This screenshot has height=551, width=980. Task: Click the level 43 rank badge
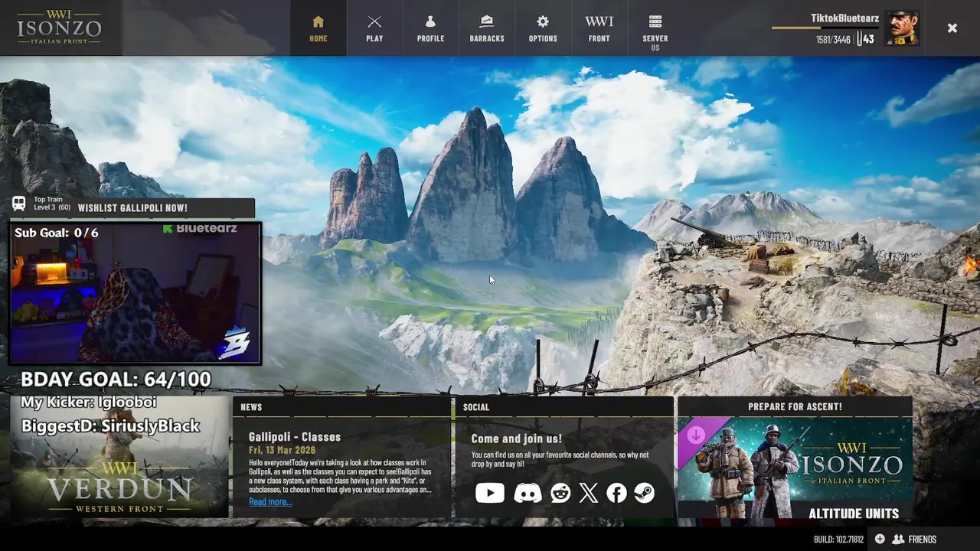click(865, 39)
